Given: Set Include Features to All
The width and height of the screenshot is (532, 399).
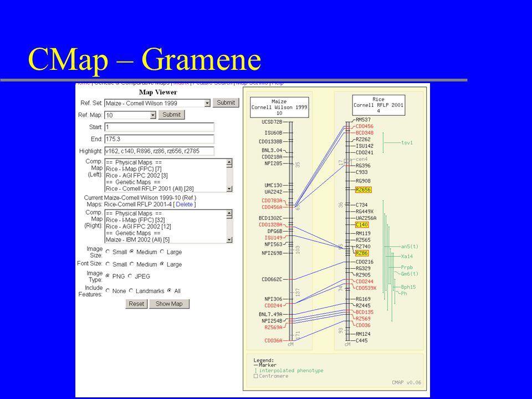Looking at the screenshot, I should click(x=170, y=291).
